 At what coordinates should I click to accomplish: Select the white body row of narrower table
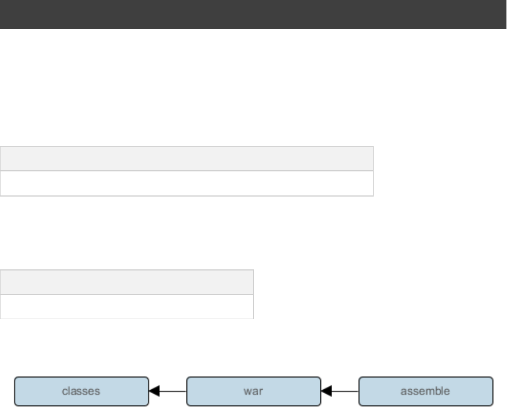tap(127, 306)
